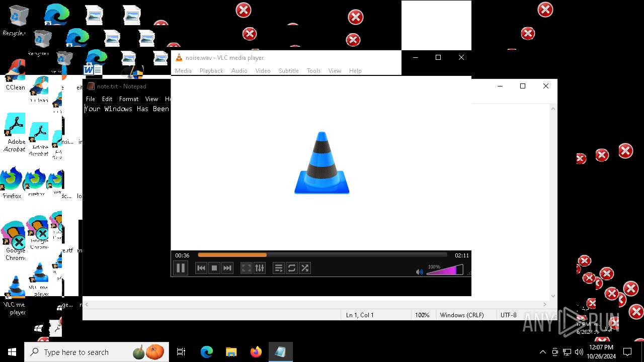The height and width of the screenshot is (362, 644).
Task: Open the Format menu in Notepad
Action: (x=129, y=99)
